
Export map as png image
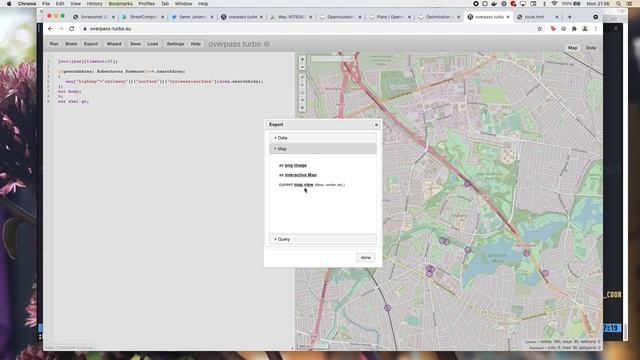click(x=296, y=165)
